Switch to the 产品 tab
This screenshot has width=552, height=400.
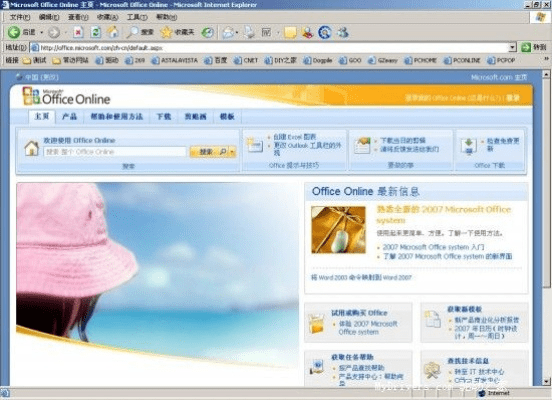tap(69, 117)
